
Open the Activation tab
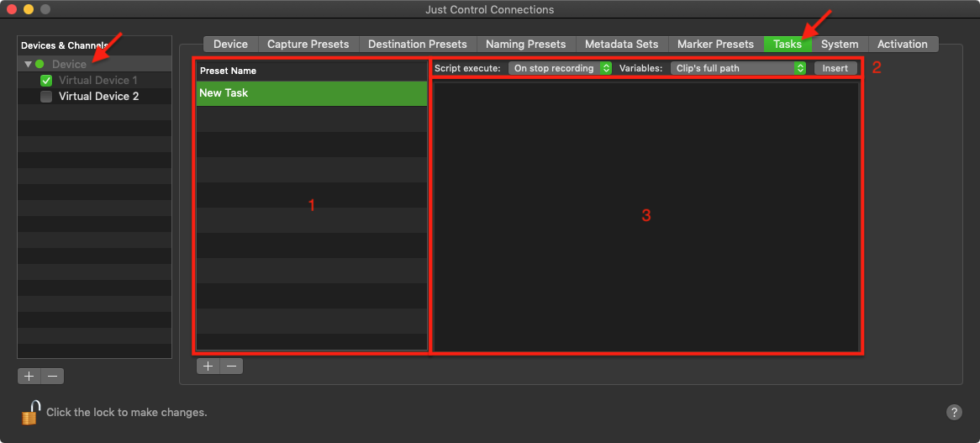[903, 45]
